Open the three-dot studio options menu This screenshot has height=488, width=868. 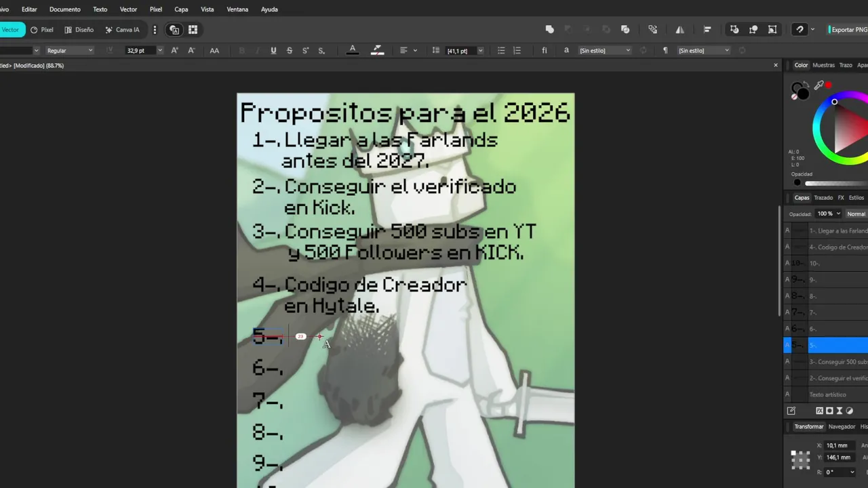(x=155, y=30)
